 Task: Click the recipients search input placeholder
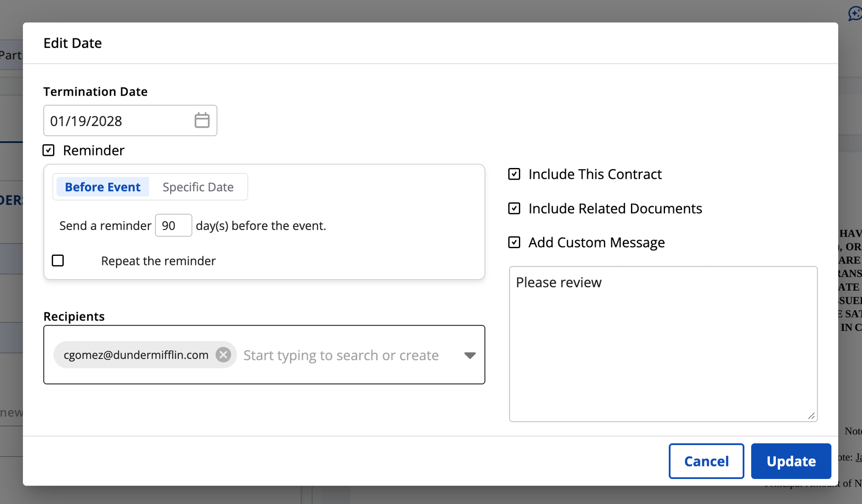coord(340,355)
